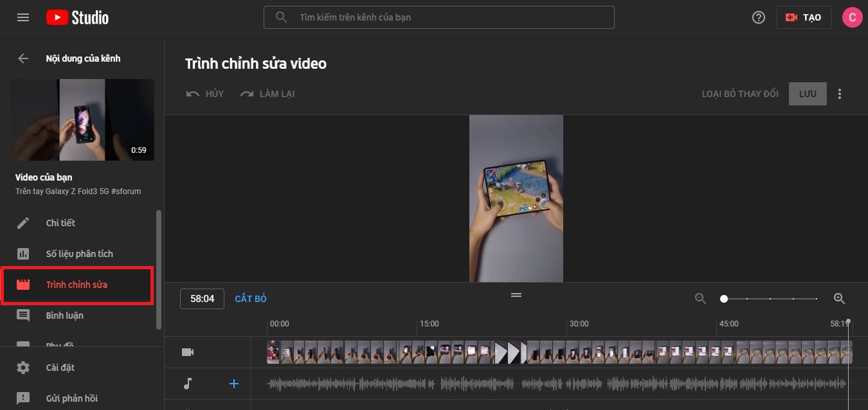The image size is (868, 410).
Task: Select Bình luận in the sidebar
Action: point(64,316)
